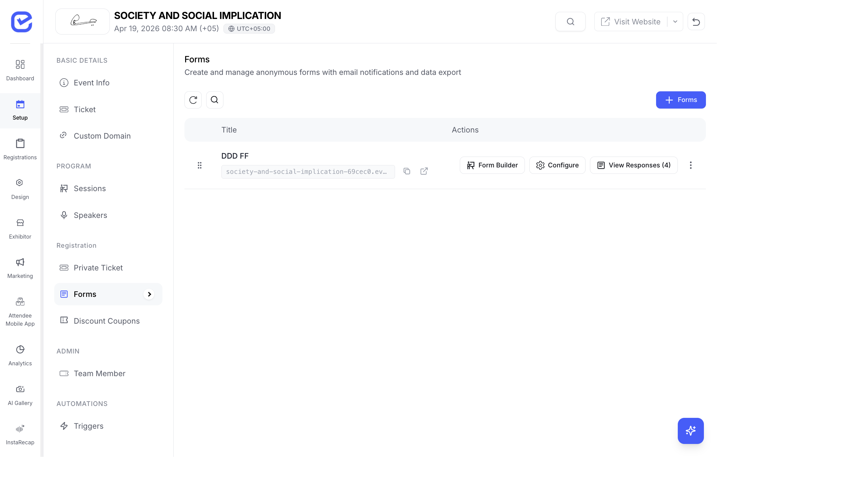Go to Registrations in sidebar
868x488 pixels.
(20, 149)
